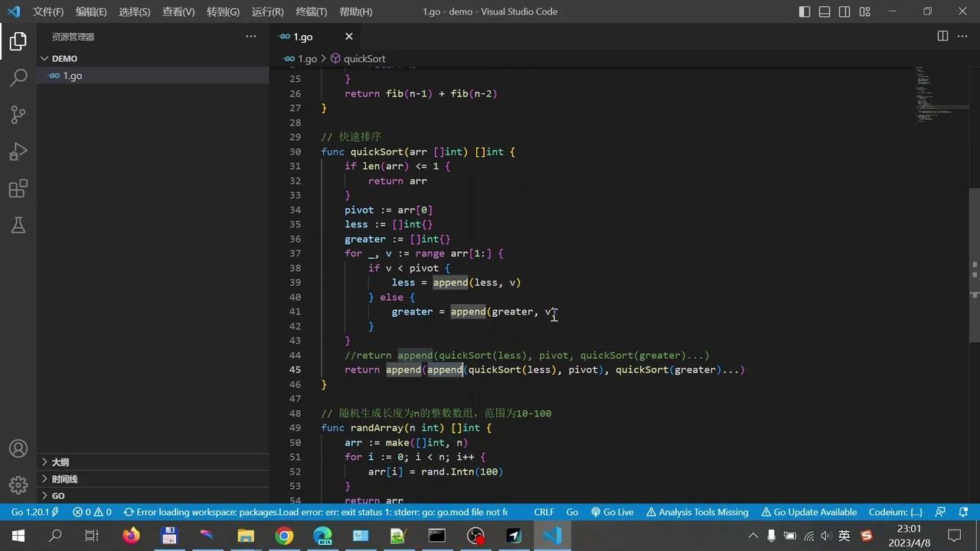980x551 pixels.
Task: Open the 终端 (Terminal) menu
Action: point(309,11)
